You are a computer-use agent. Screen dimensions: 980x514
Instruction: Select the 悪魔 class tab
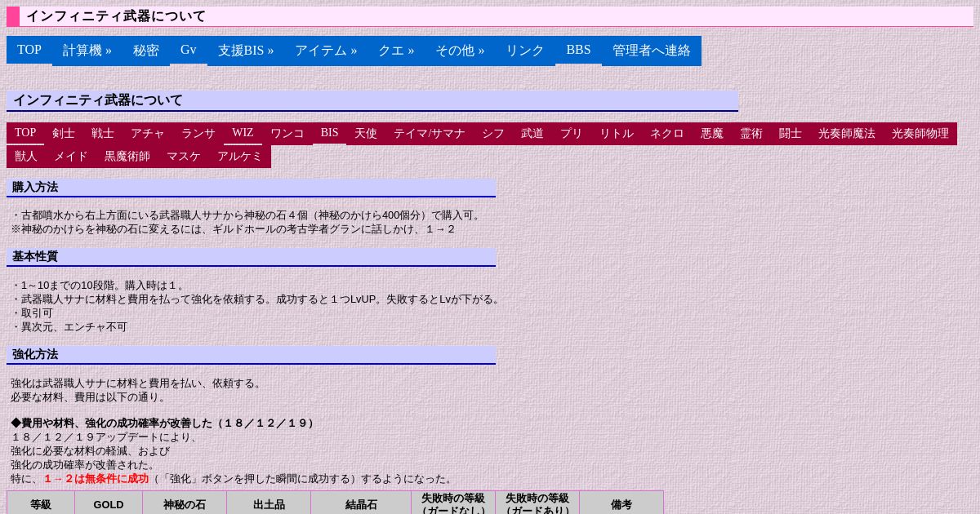(712, 134)
